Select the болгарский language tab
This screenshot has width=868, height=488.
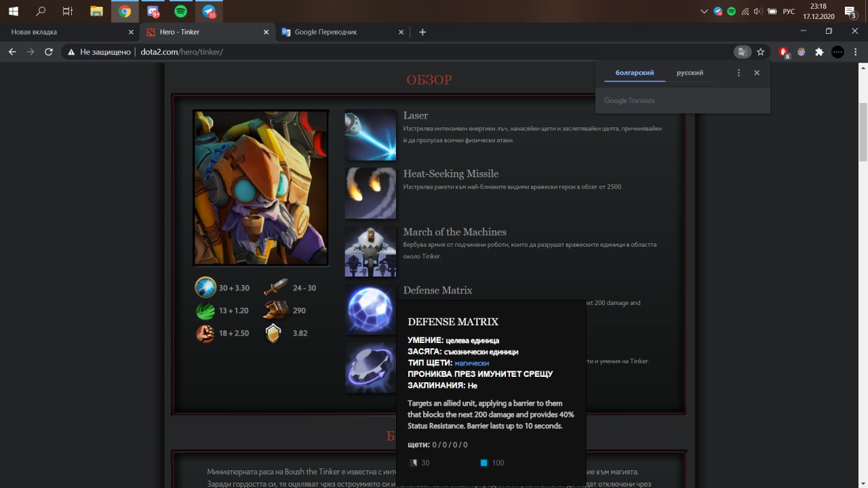(x=635, y=73)
